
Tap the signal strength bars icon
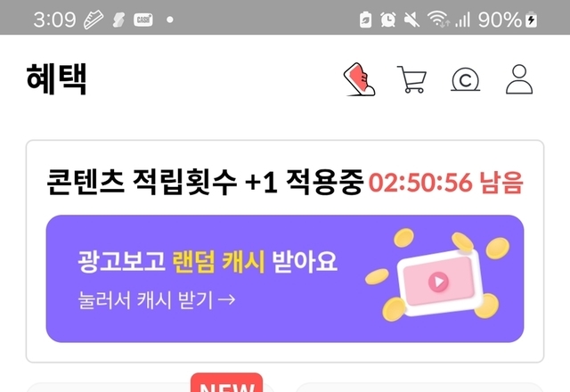[x=463, y=20]
